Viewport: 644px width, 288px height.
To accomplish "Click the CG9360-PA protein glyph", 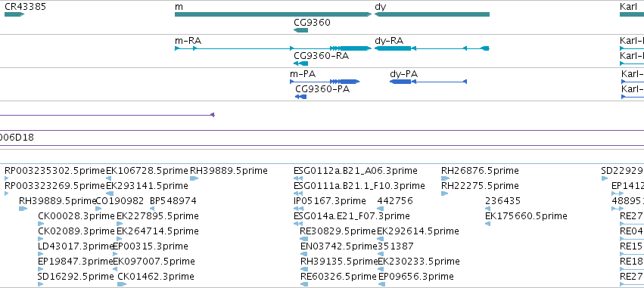I will coord(300,97).
